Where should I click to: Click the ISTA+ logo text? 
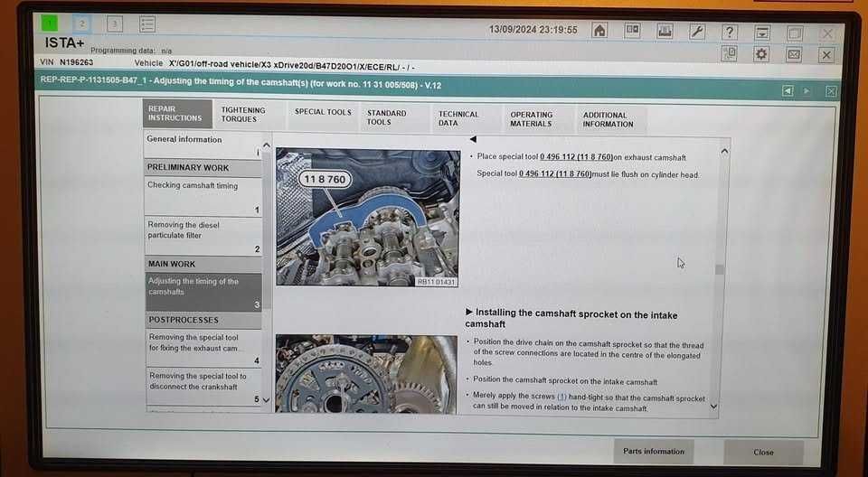tap(65, 42)
